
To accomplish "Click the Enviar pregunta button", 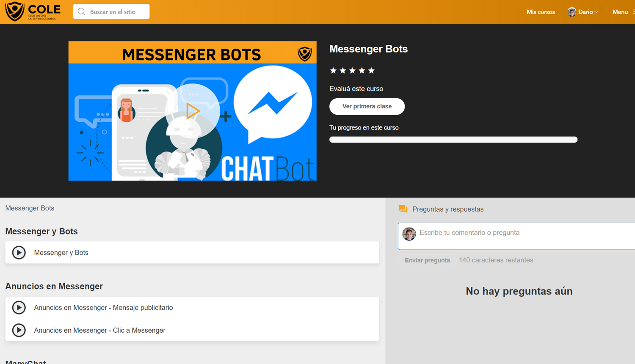I will tap(427, 260).
